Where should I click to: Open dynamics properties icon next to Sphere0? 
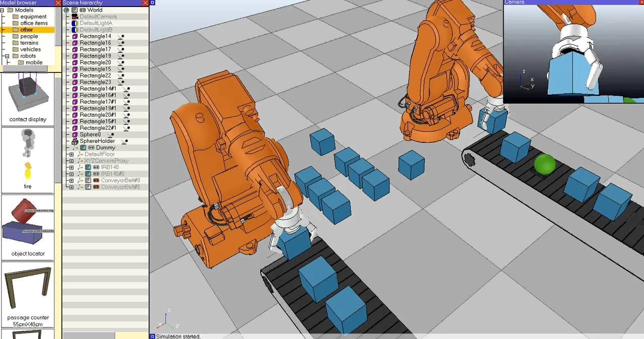[111, 134]
